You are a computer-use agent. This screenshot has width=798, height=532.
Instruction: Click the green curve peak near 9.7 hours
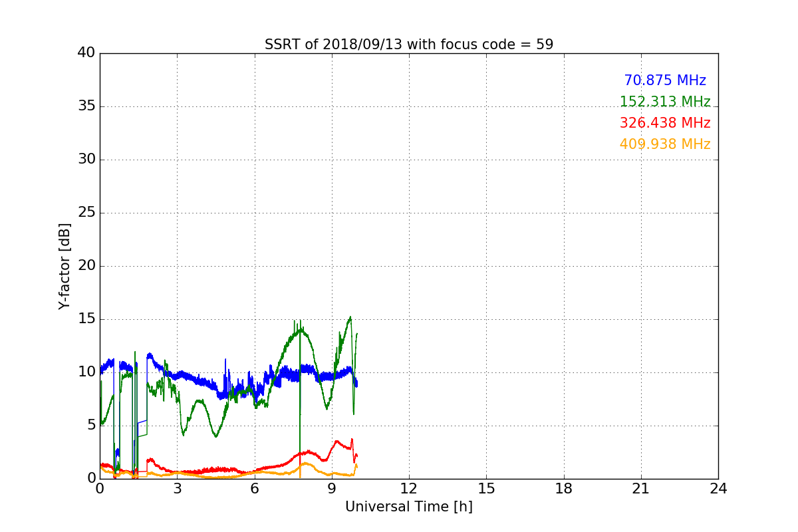[x=350, y=318]
